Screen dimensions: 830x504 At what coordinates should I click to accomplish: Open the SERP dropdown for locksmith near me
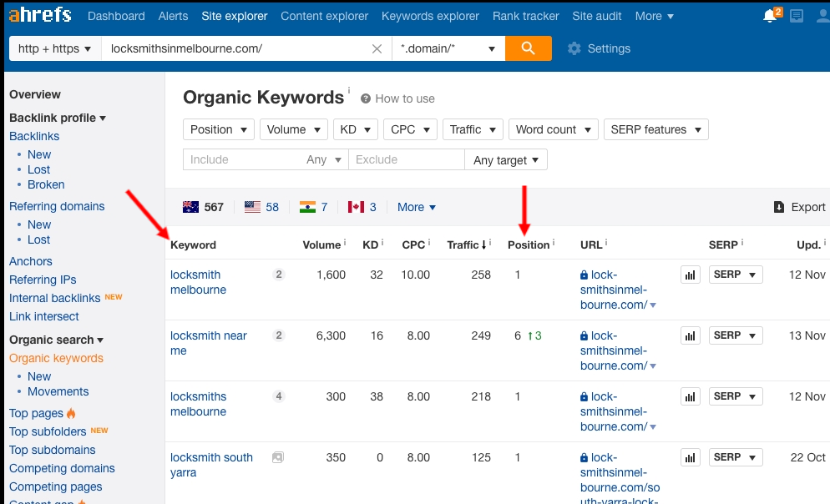pyautogui.click(x=736, y=335)
